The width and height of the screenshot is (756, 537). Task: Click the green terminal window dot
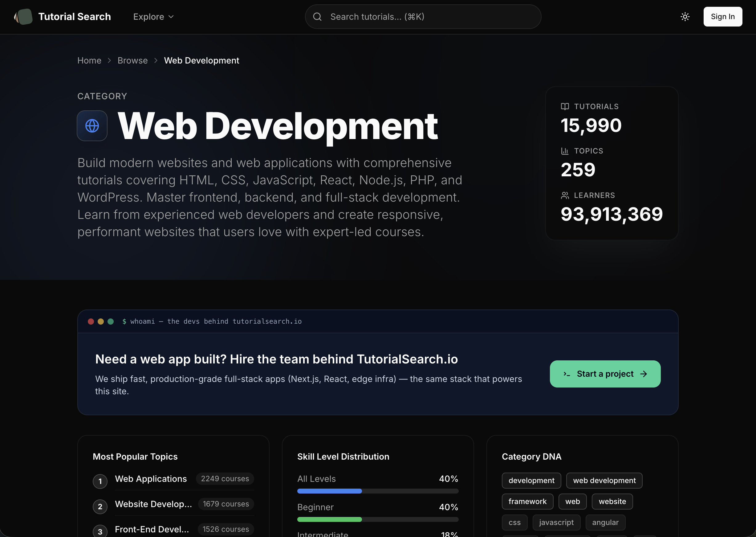tap(111, 322)
